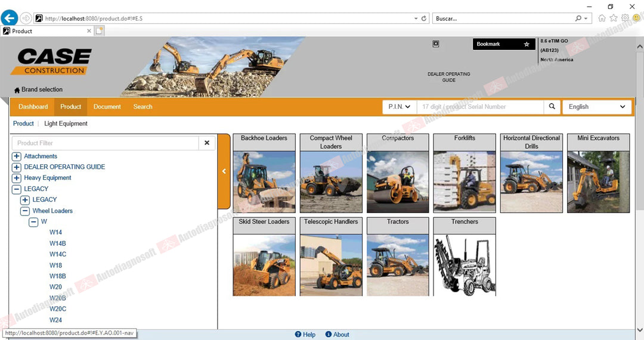Select W20C in the tree

[57, 309]
